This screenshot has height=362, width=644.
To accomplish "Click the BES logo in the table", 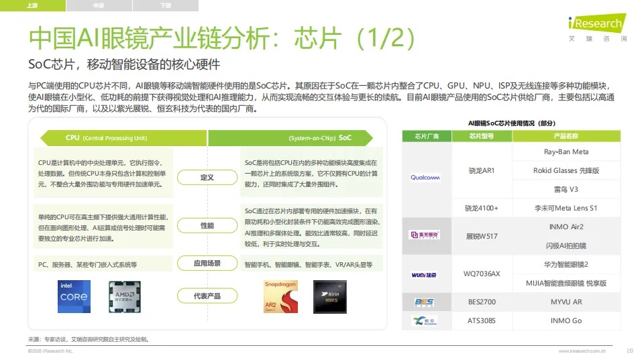I will tap(424, 302).
